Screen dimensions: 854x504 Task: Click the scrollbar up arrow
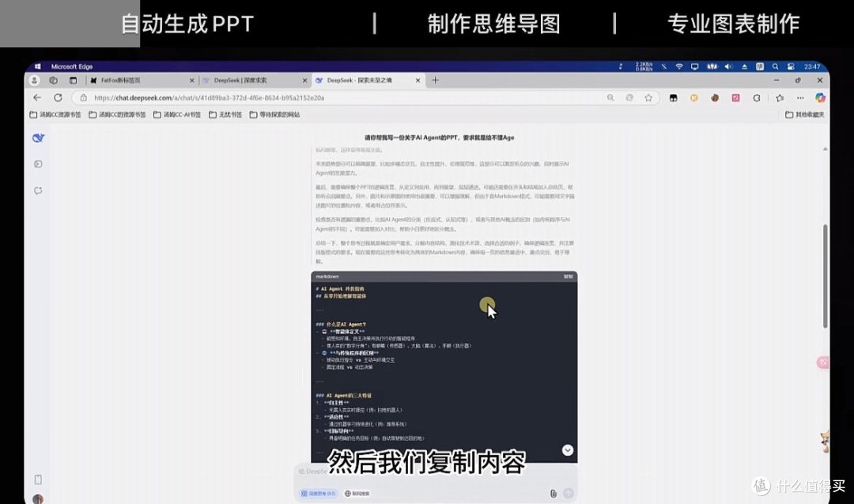pyautogui.click(x=825, y=149)
